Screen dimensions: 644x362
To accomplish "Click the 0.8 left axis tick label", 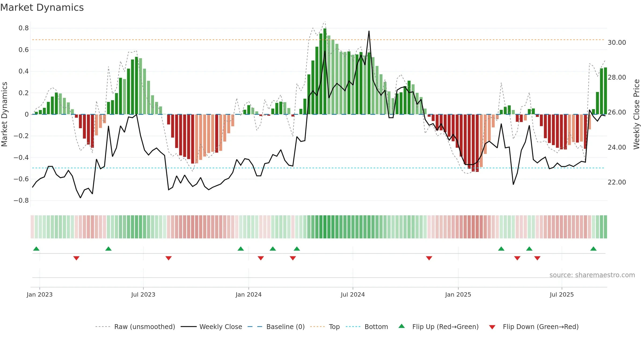I will point(24,28).
